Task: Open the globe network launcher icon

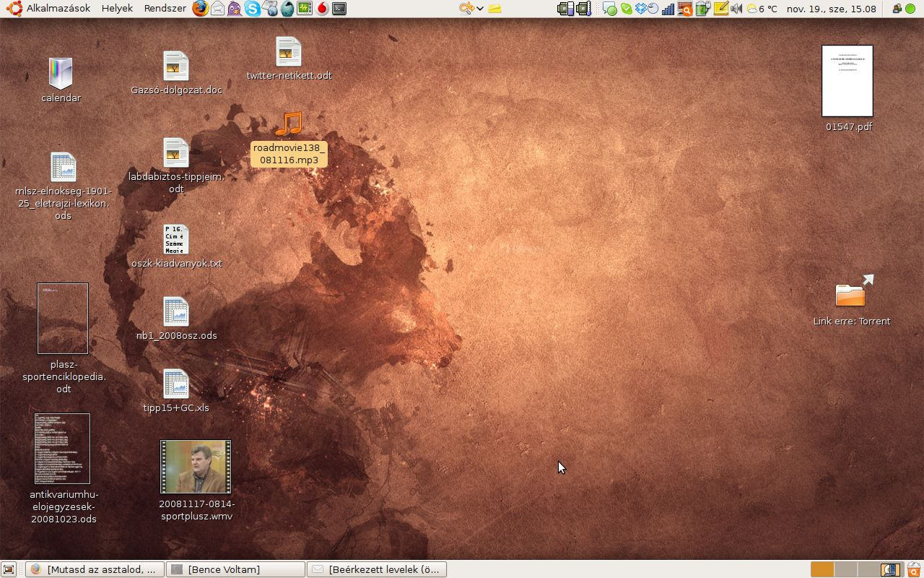Action: (269, 9)
